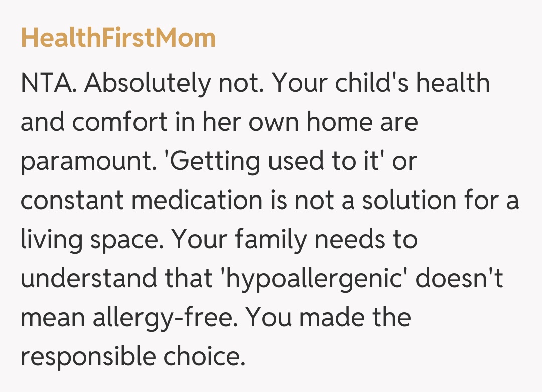Image resolution: width=542 pixels, height=392 pixels.
Task: Click the words 'constant medication'
Action: pyautogui.click(x=142, y=201)
